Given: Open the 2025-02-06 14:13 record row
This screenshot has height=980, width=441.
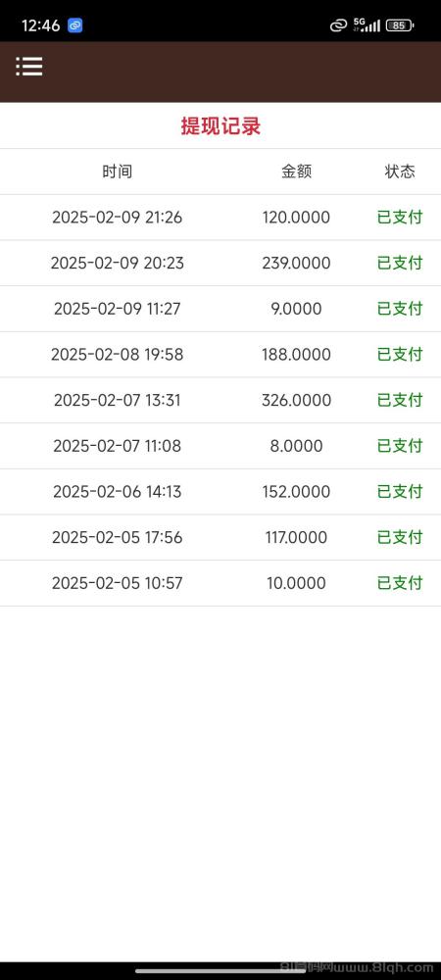Looking at the screenshot, I should point(220,492).
